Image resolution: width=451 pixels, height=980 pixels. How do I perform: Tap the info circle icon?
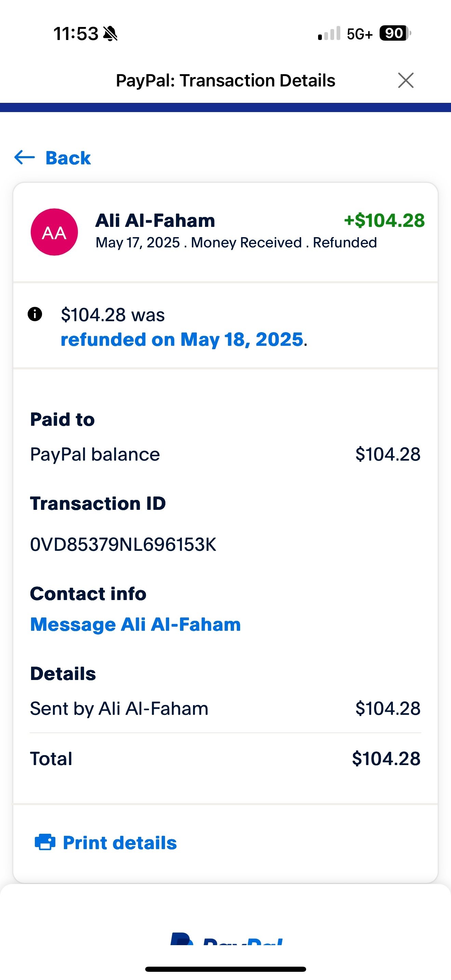35,314
